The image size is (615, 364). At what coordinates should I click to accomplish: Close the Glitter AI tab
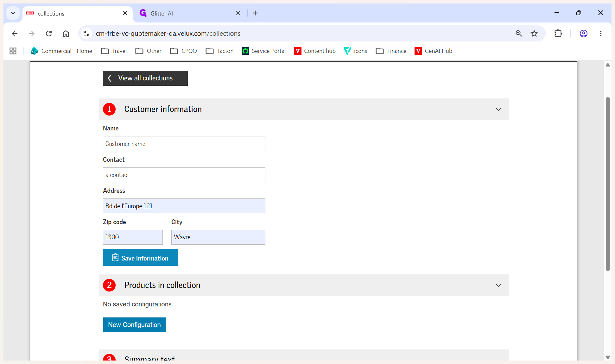[x=238, y=13]
